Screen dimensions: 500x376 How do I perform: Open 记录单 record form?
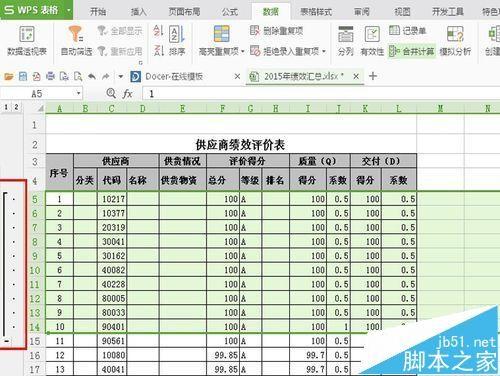coord(408,31)
